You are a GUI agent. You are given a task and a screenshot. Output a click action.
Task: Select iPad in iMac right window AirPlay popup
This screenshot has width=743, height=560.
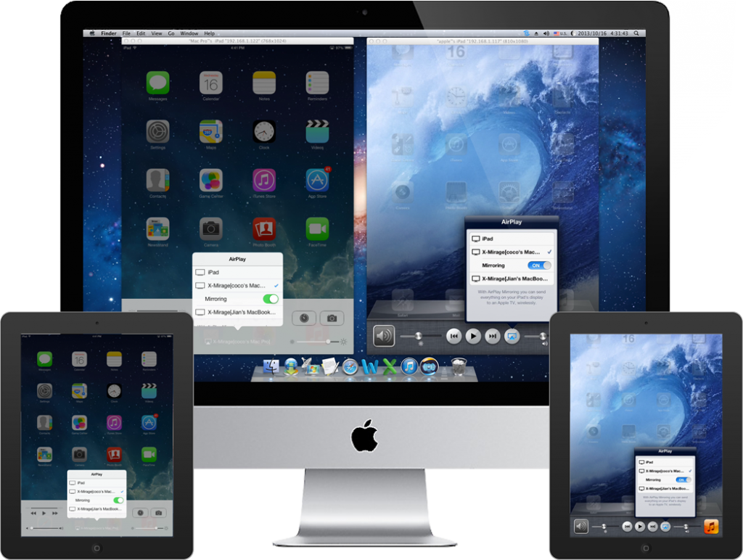coord(512,239)
